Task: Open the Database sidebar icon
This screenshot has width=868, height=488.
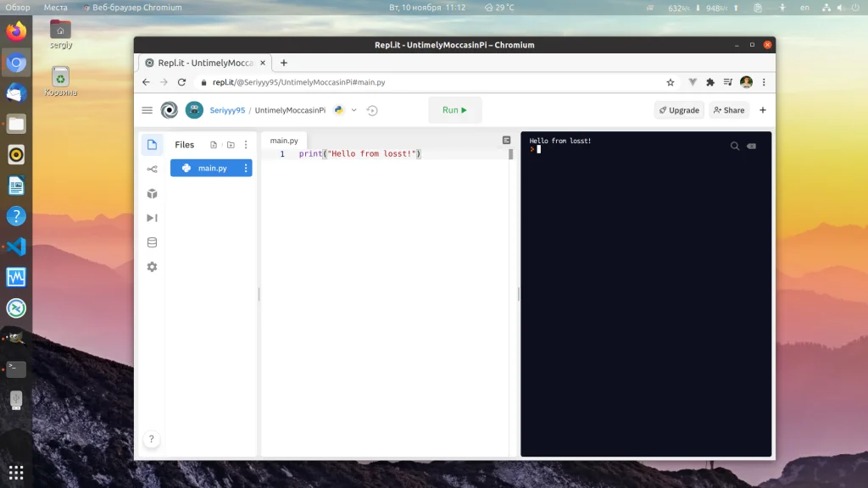Action: click(x=152, y=242)
